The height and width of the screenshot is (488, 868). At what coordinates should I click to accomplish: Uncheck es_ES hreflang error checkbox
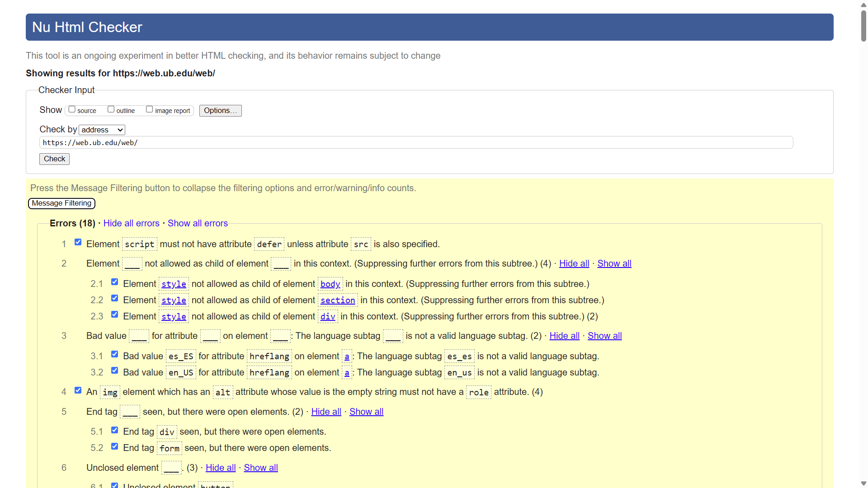coord(115,354)
